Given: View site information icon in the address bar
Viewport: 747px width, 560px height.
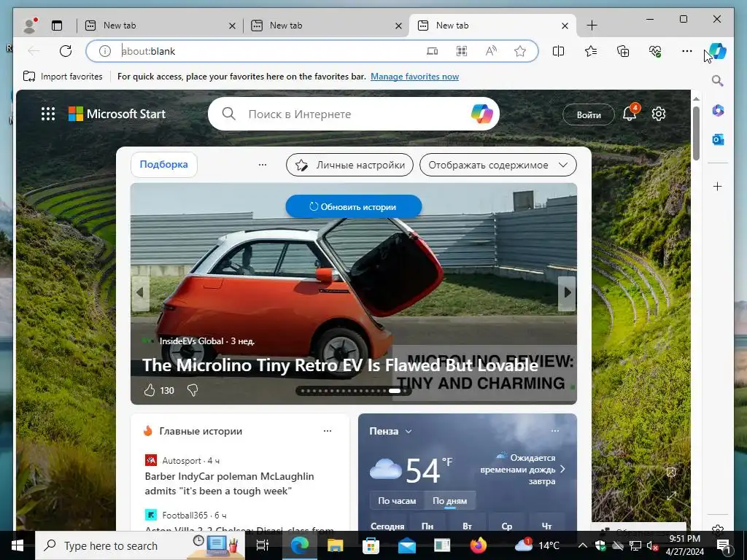Looking at the screenshot, I should click(x=105, y=51).
